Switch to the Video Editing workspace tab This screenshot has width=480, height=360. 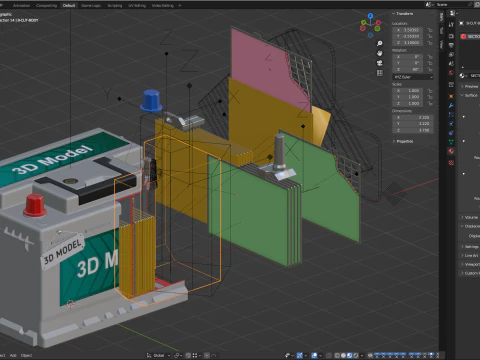pos(163,6)
